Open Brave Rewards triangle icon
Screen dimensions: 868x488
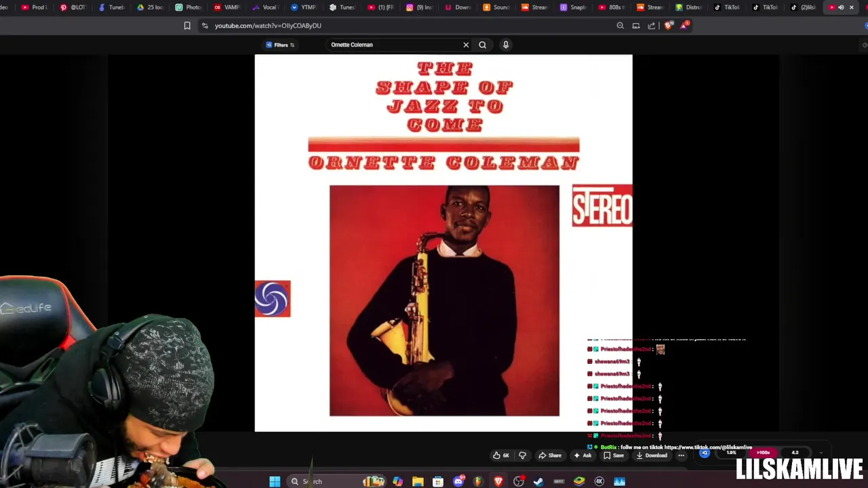684,26
